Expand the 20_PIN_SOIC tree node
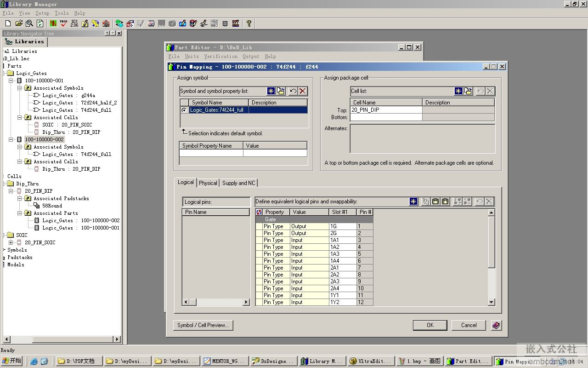The width and height of the screenshot is (588, 368). (11, 242)
